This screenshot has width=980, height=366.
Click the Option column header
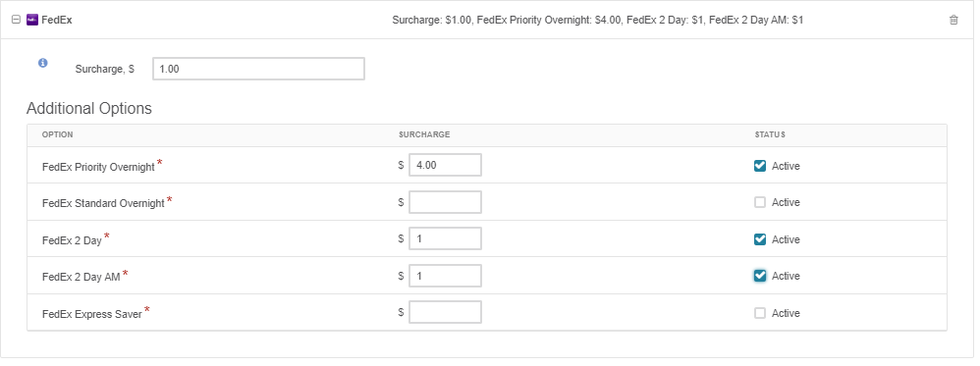(58, 134)
